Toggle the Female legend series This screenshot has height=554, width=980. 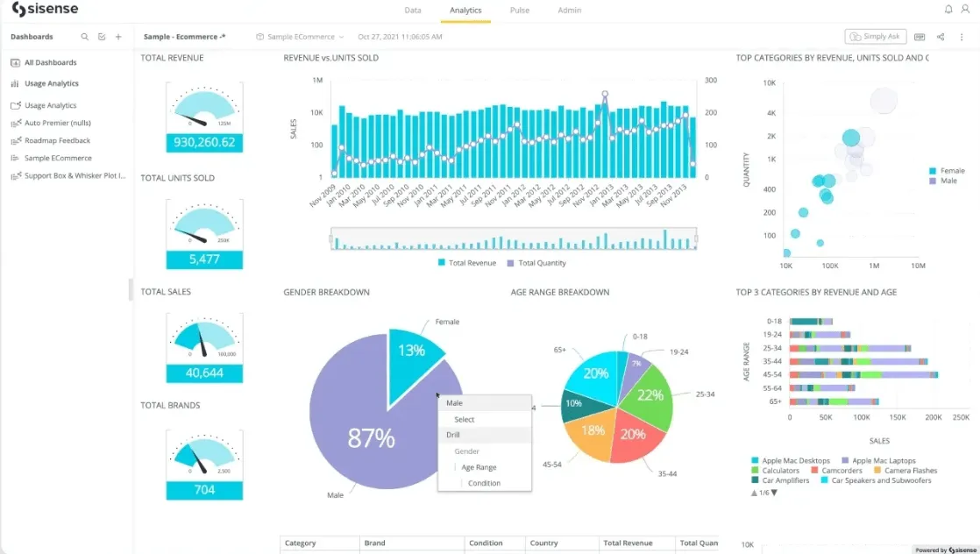coord(947,171)
